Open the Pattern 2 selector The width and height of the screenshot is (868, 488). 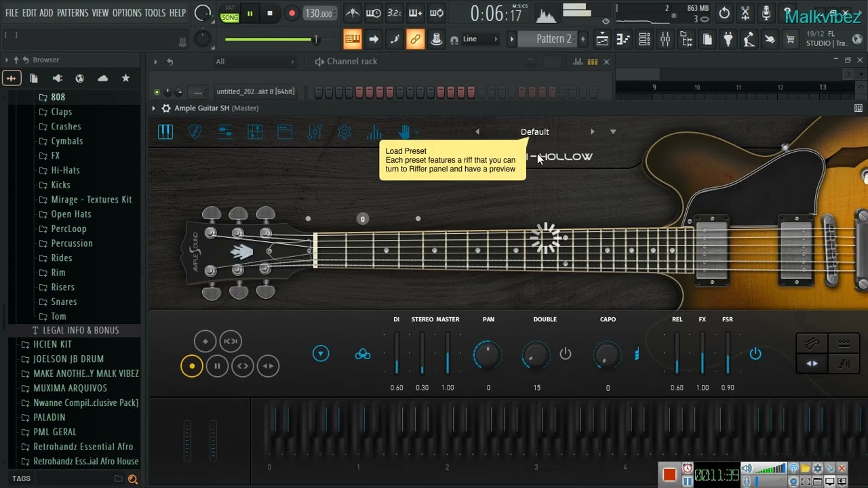coord(548,39)
